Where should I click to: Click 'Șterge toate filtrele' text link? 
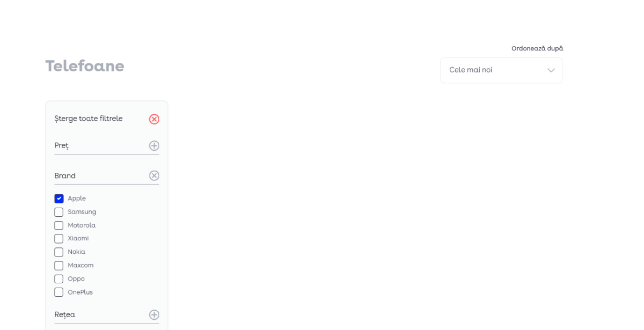[x=89, y=119]
